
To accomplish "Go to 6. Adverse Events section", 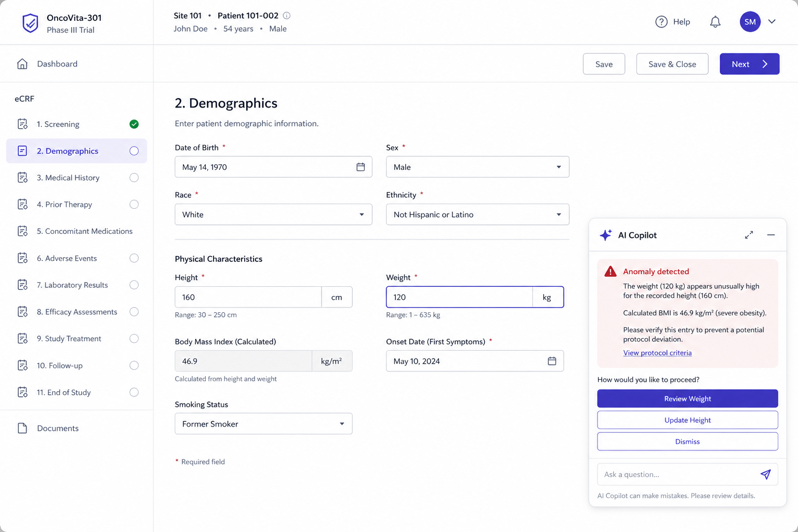I will 76,258.
